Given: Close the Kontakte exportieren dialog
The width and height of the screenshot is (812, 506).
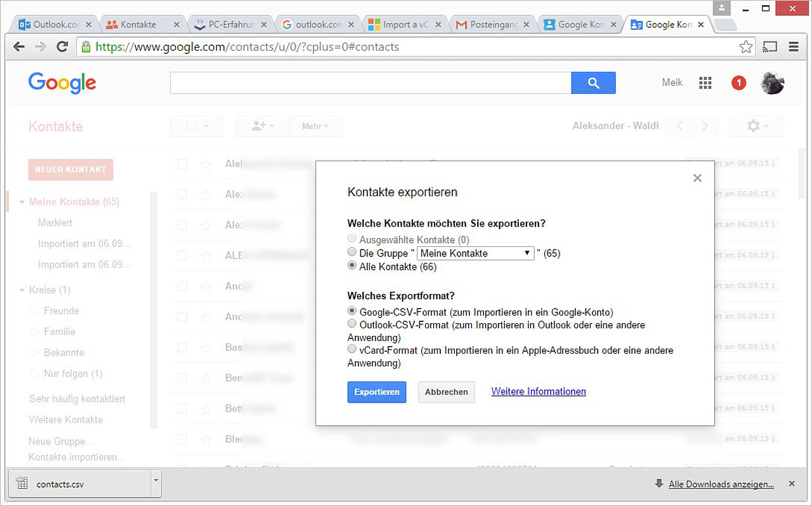Looking at the screenshot, I should [x=697, y=178].
